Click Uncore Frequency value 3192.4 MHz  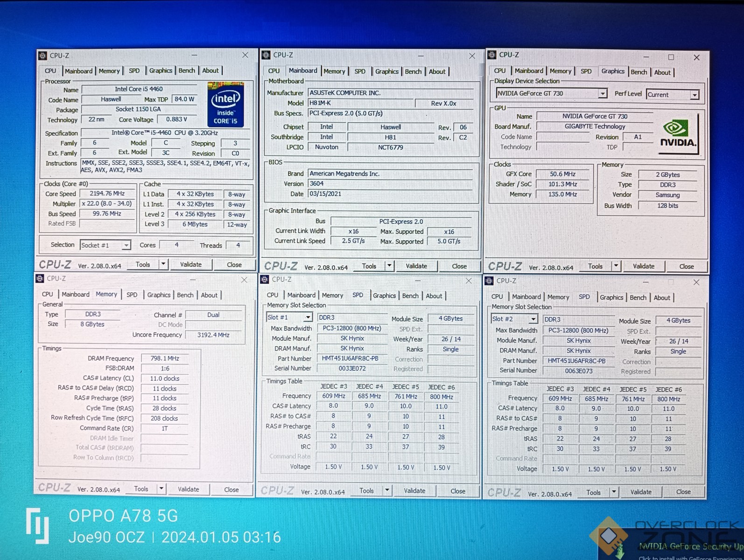(213, 335)
